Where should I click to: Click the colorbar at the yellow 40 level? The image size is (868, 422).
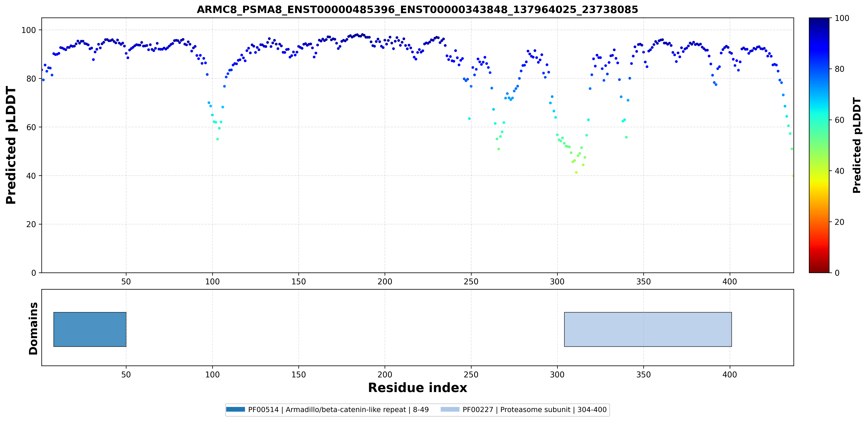(819, 171)
